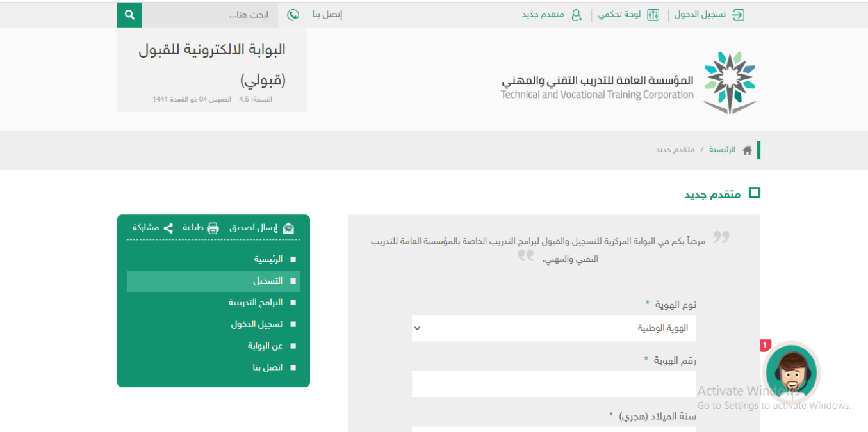Viewport: 868px width, 432px height.
Task: Open تسجيل الدخول from the sidebar menu
Action: [257, 324]
